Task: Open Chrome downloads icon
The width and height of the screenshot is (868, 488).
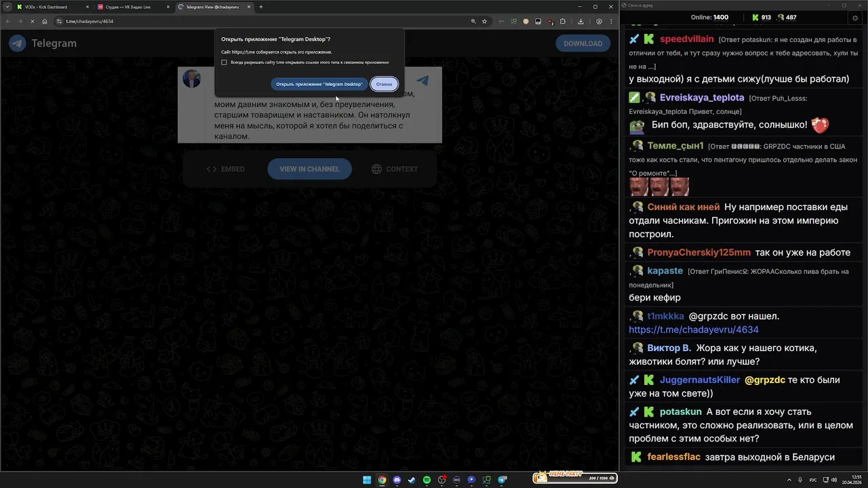Action: [580, 21]
